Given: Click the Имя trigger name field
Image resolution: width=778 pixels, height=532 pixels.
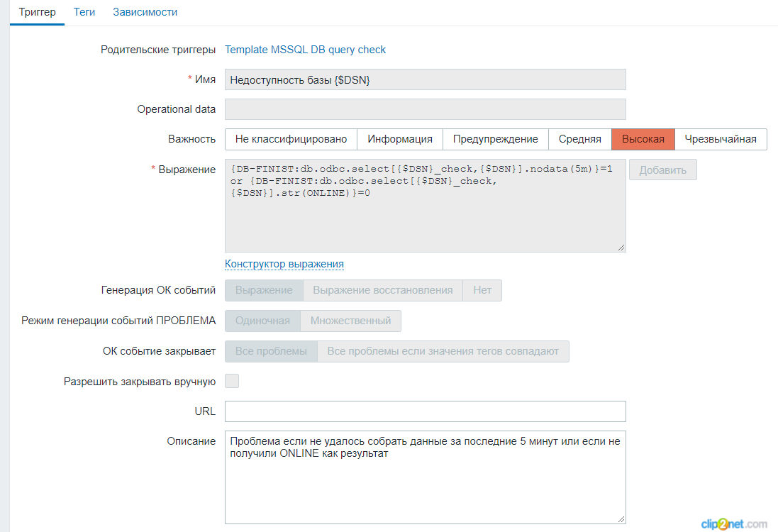Looking at the screenshot, I should coord(425,79).
